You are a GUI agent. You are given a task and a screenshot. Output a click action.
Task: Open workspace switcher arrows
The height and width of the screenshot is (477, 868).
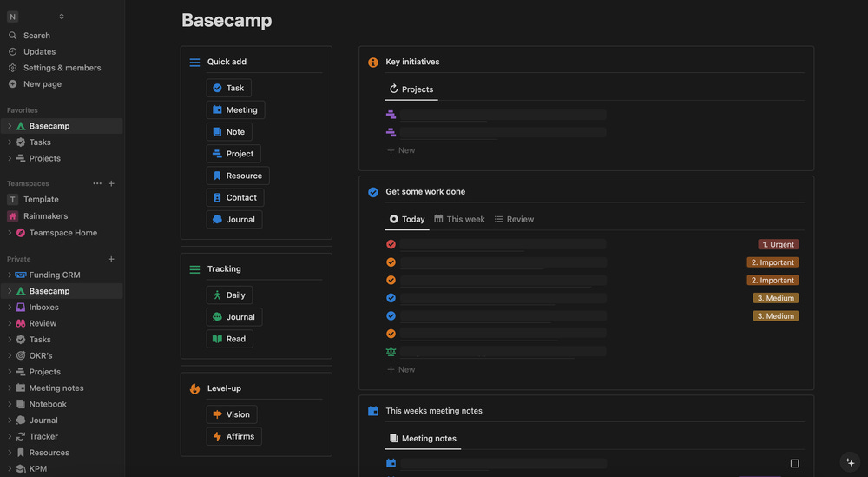pyautogui.click(x=62, y=17)
